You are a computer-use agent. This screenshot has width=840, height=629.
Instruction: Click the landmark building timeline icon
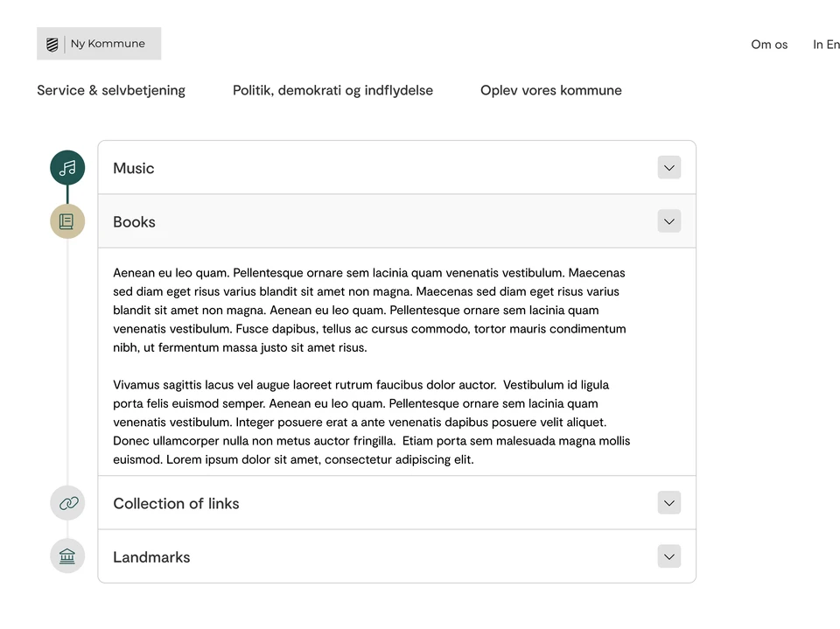pyautogui.click(x=67, y=556)
